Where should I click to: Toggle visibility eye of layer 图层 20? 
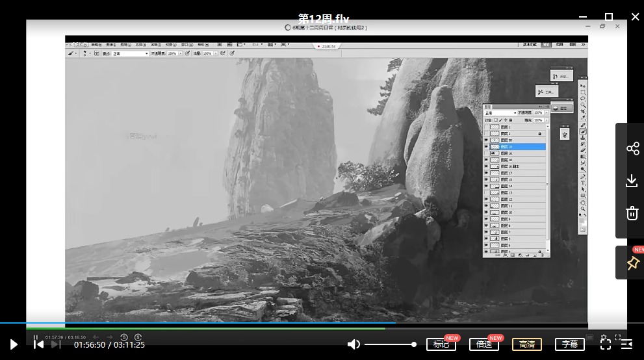coord(486,140)
